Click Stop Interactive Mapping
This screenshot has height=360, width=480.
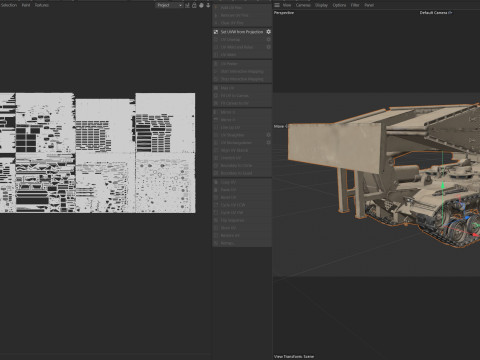pyautogui.click(x=242, y=79)
